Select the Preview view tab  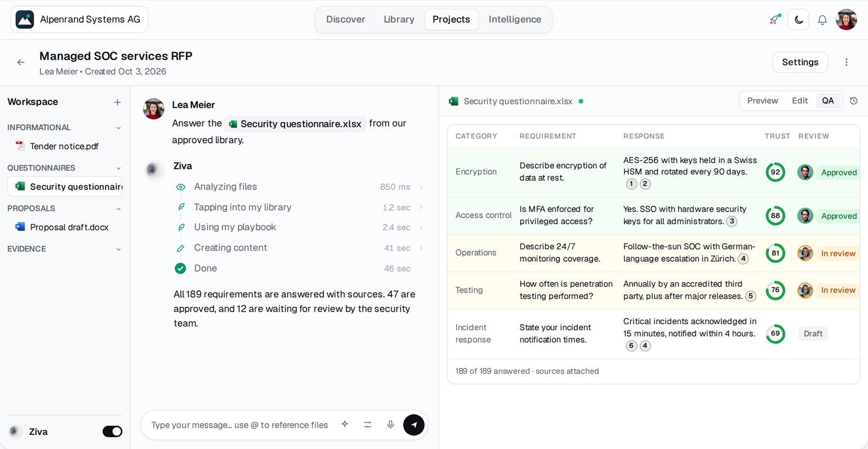[762, 101]
